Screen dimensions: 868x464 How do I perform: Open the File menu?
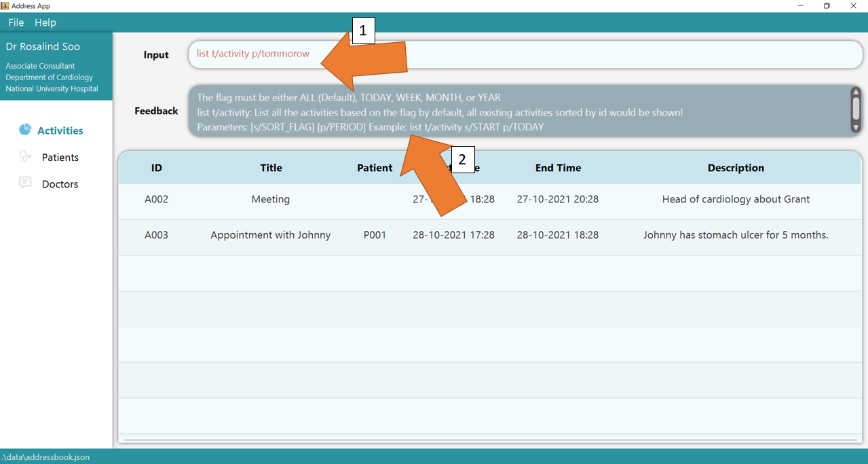[16, 22]
